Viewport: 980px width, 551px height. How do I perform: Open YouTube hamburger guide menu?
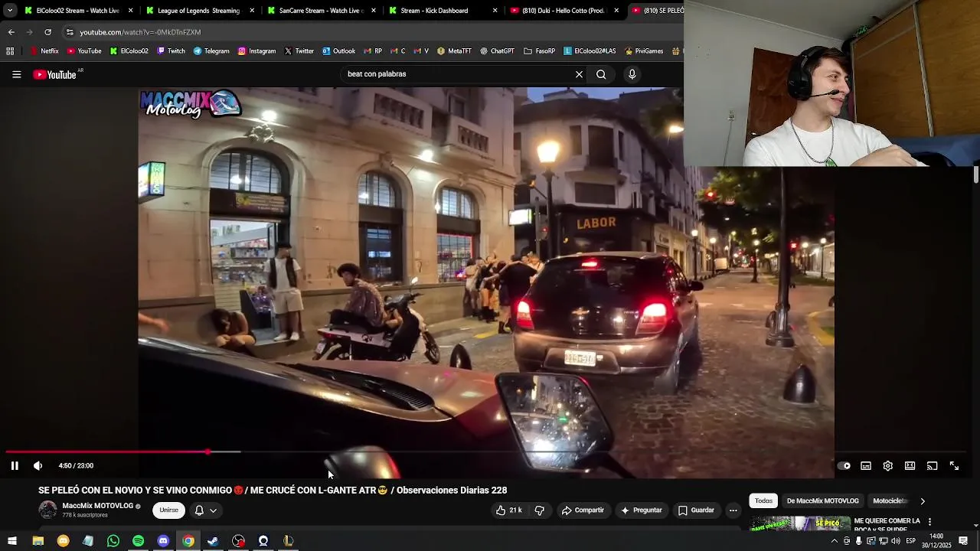(x=16, y=74)
